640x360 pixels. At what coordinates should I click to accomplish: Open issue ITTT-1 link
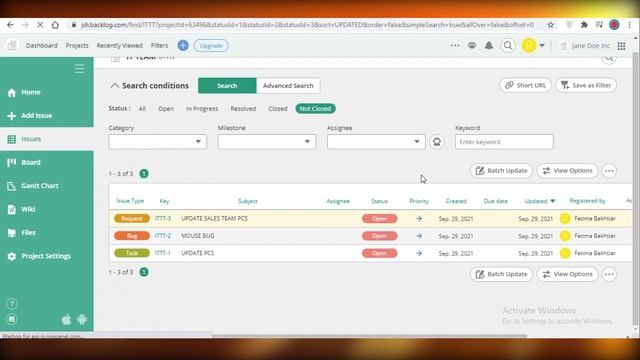coord(162,253)
